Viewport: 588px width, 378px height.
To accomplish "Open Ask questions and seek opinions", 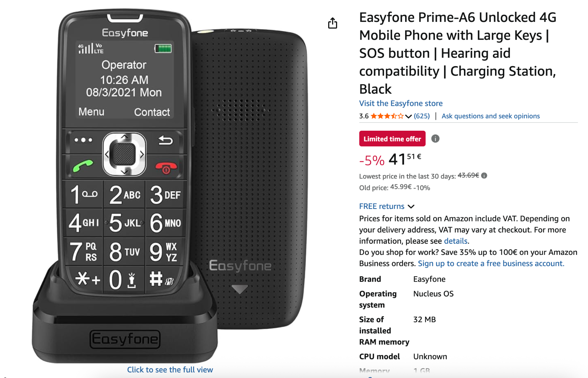I will (490, 116).
